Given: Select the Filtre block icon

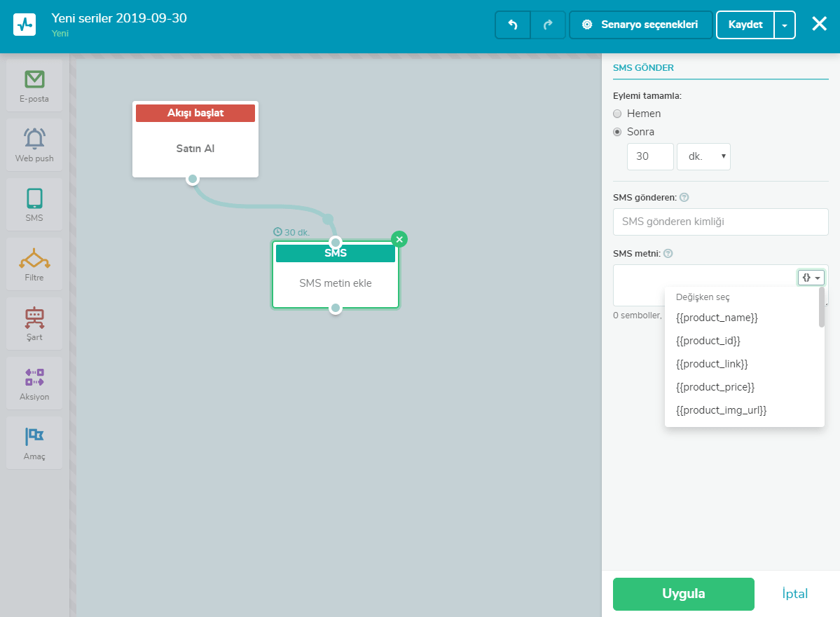Looking at the screenshot, I should (x=34, y=259).
